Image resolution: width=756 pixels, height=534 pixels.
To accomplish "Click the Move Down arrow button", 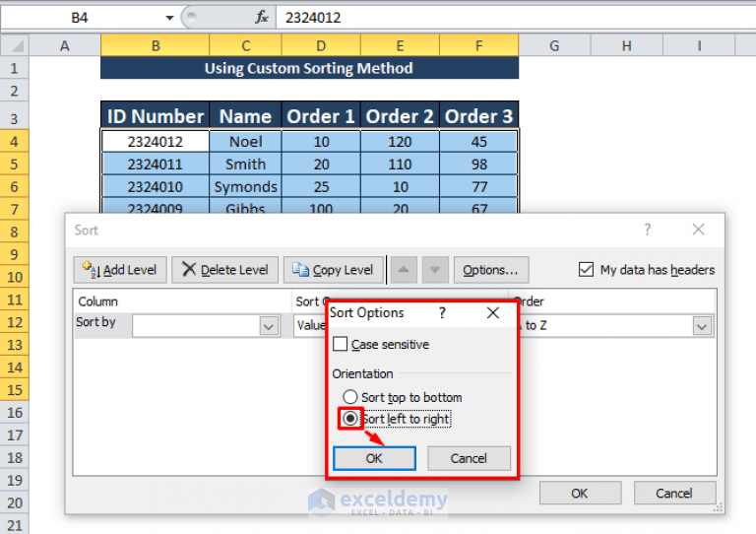I will [435, 270].
